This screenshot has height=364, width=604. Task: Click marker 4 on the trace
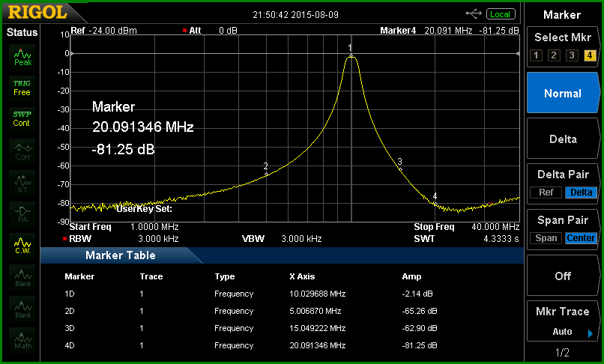pos(435,204)
